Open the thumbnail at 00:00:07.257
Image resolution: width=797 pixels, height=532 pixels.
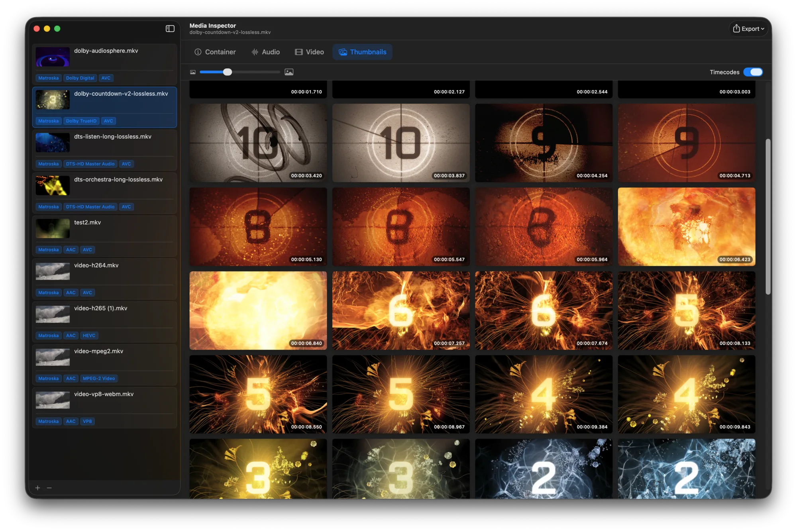(x=401, y=310)
